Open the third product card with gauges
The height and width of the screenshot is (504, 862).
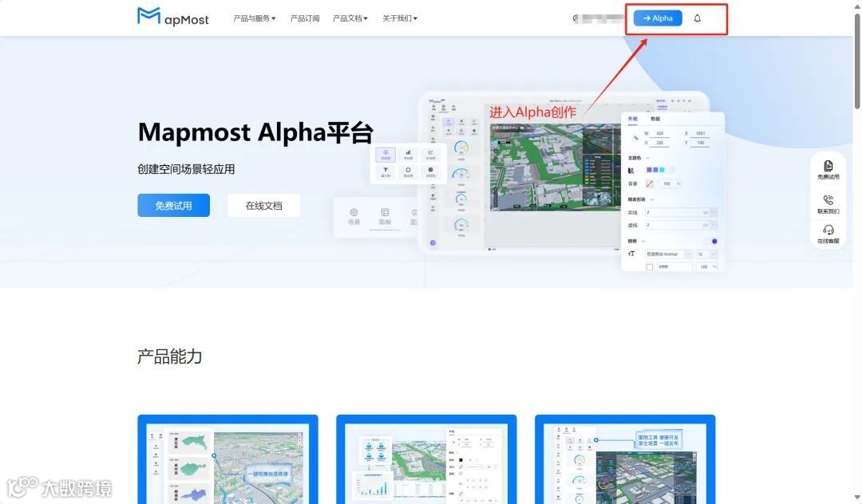pyautogui.click(x=625, y=459)
